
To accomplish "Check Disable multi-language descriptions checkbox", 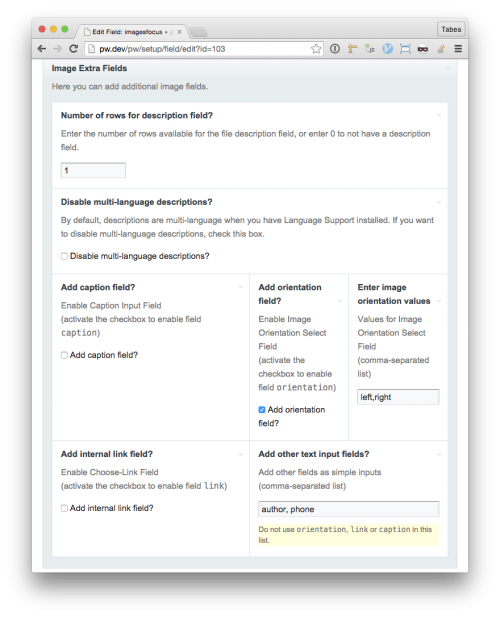I will pyautogui.click(x=64, y=256).
